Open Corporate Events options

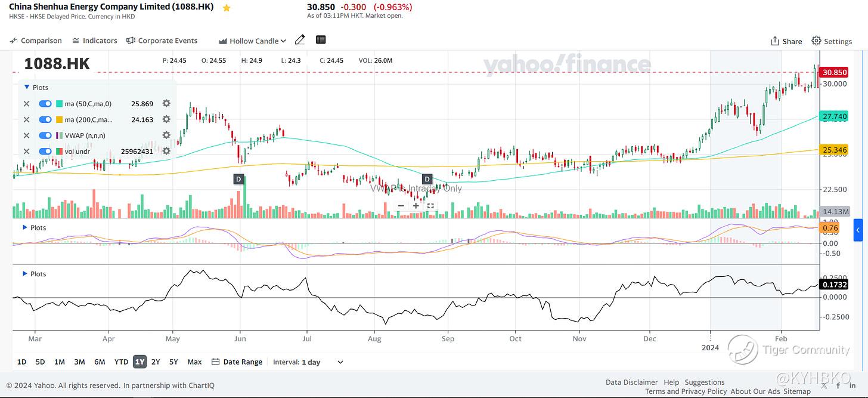[x=162, y=41]
